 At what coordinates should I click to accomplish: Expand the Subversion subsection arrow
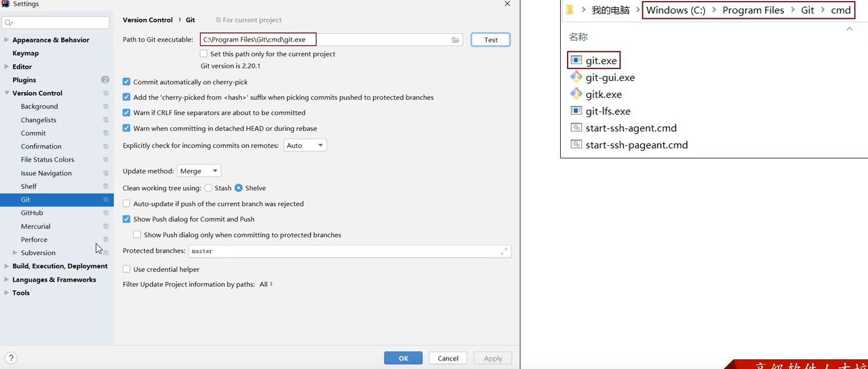pos(15,253)
